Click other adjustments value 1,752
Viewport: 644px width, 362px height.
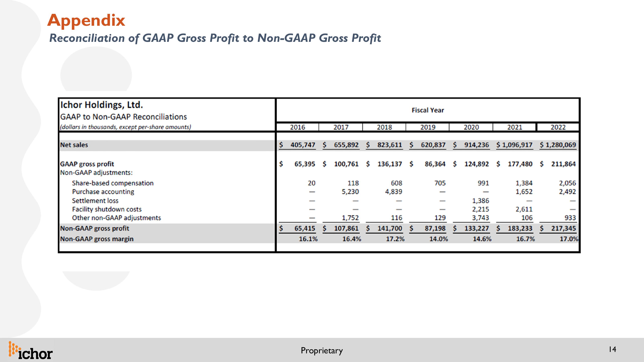tap(350, 218)
